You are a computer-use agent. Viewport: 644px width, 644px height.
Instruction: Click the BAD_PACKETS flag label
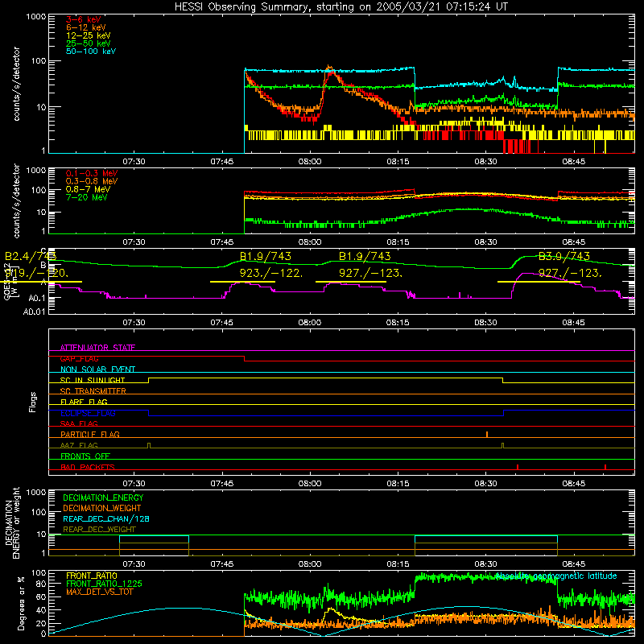[x=88, y=467]
